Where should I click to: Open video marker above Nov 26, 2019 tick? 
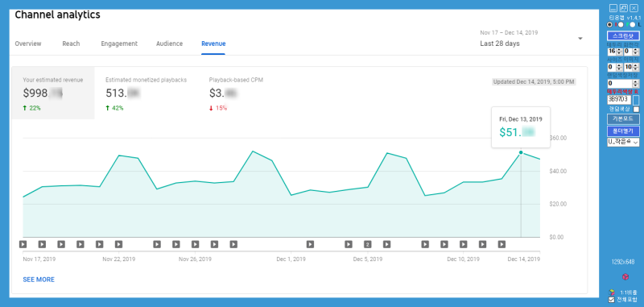coord(195,244)
